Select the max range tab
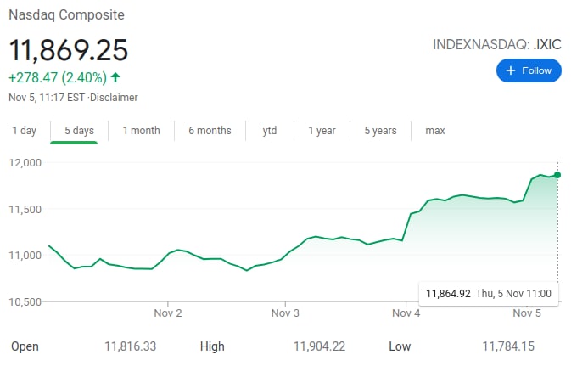Screen dimensions: 588x366 tap(435, 131)
